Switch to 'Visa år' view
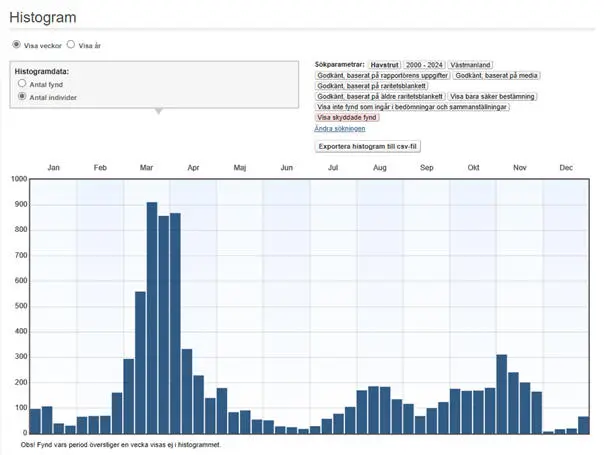The width and height of the screenshot is (604, 455). pyautogui.click(x=71, y=45)
